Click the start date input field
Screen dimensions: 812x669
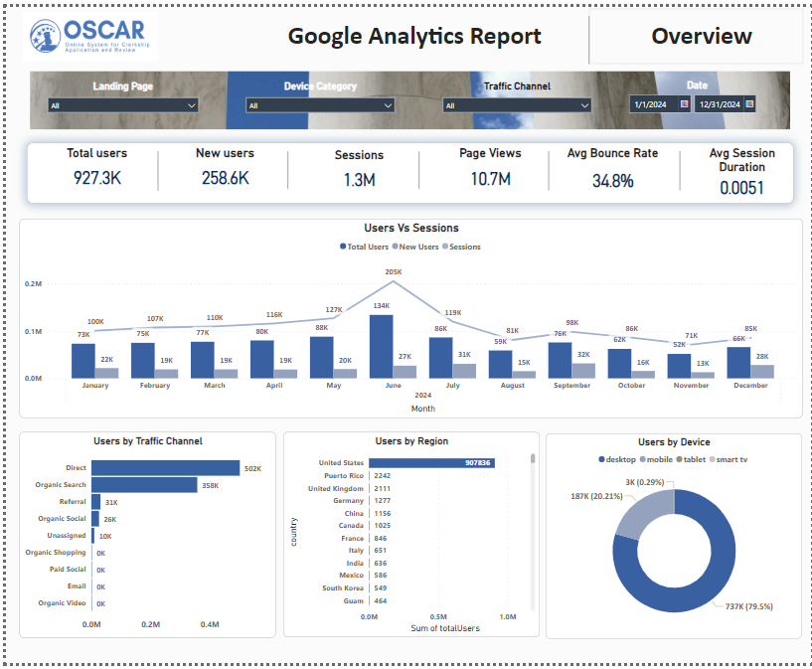[x=651, y=103]
